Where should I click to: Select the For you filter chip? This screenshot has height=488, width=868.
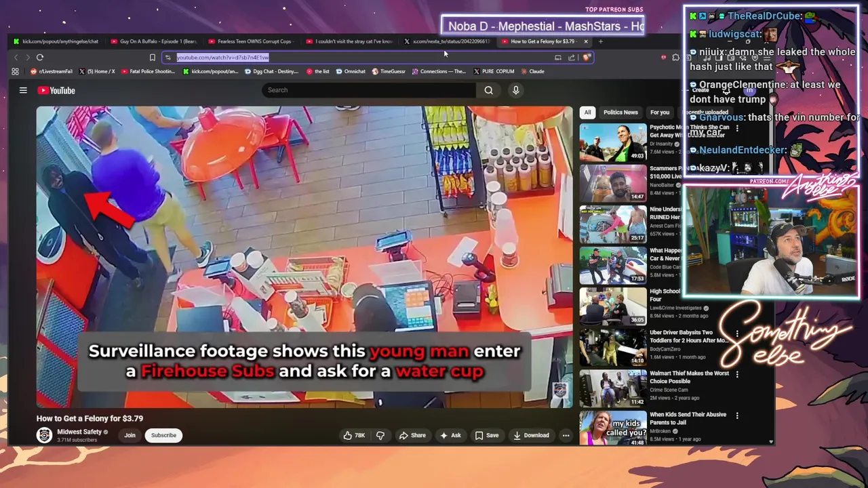tap(660, 113)
